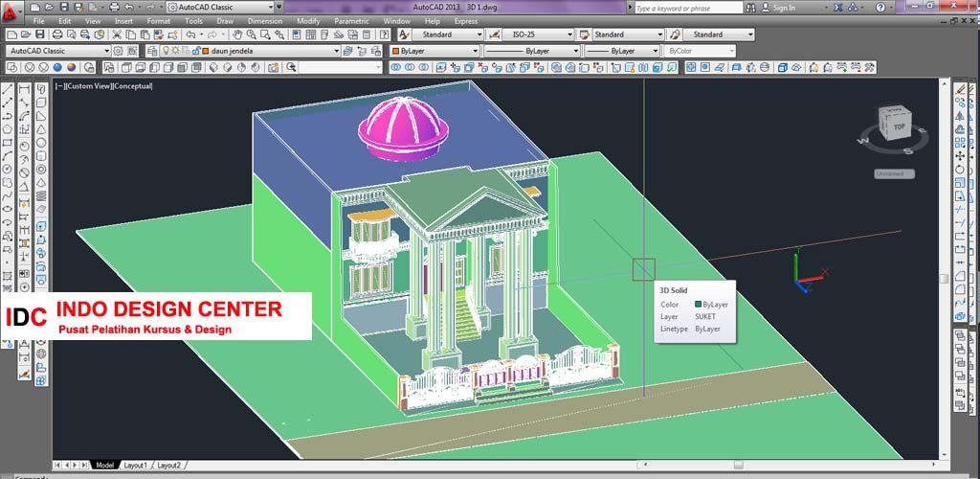Click the Zoom Realtime magnifier icon
This screenshot has height=479, width=980.
click(252, 34)
